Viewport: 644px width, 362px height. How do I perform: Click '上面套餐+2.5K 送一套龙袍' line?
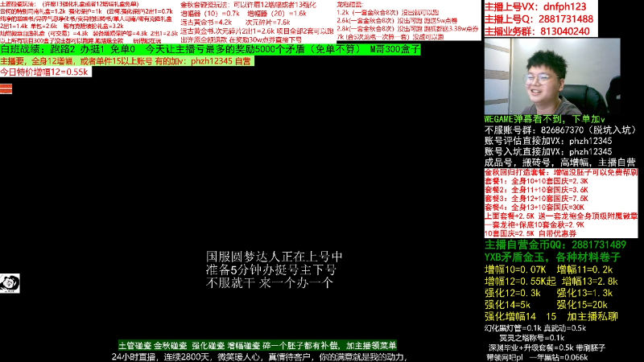(x=561, y=216)
